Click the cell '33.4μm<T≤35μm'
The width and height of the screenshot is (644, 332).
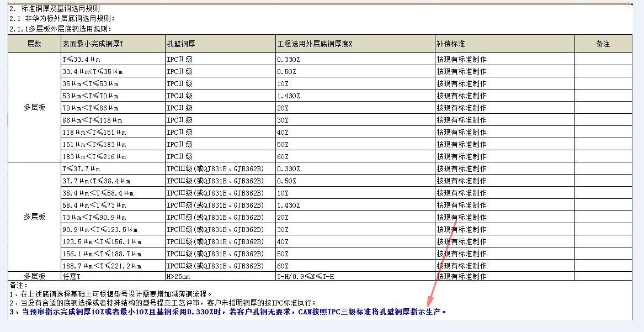pyautogui.click(x=113, y=71)
